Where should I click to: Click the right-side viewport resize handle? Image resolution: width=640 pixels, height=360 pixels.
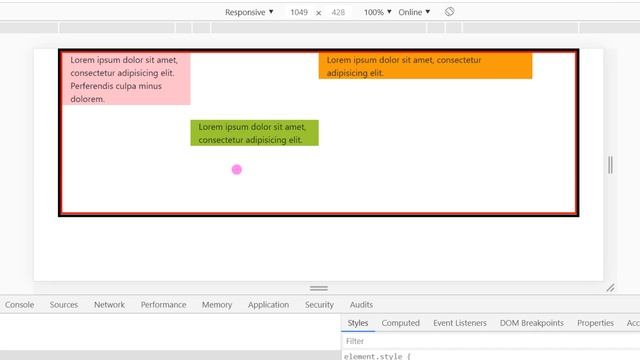click(x=610, y=165)
